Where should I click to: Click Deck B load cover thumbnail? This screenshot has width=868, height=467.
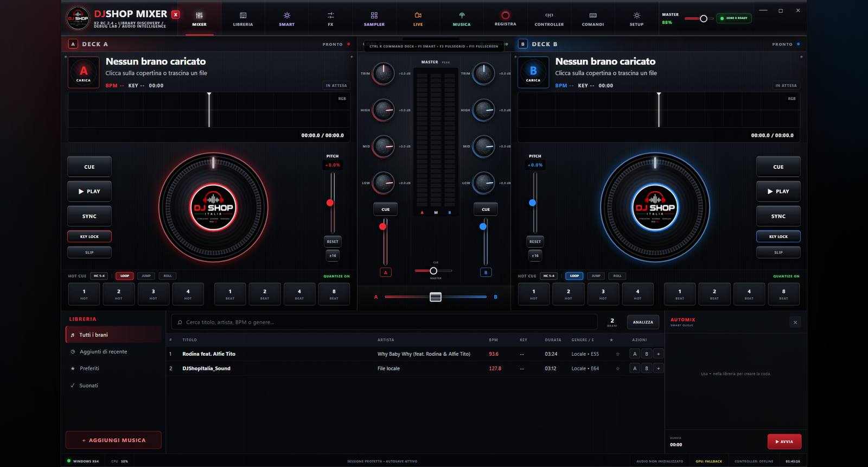[533, 72]
